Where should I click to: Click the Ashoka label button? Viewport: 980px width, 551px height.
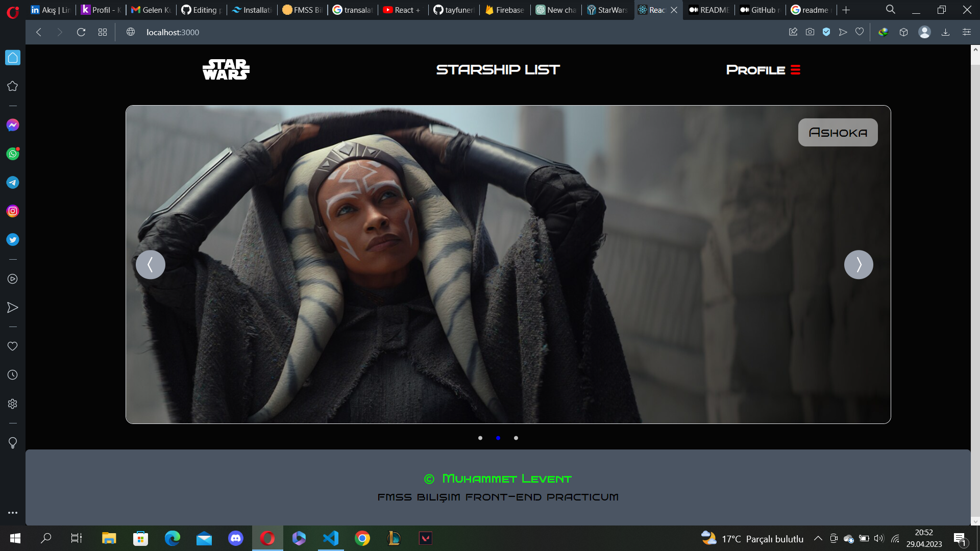pyautogui.click(x=838, y=133)
